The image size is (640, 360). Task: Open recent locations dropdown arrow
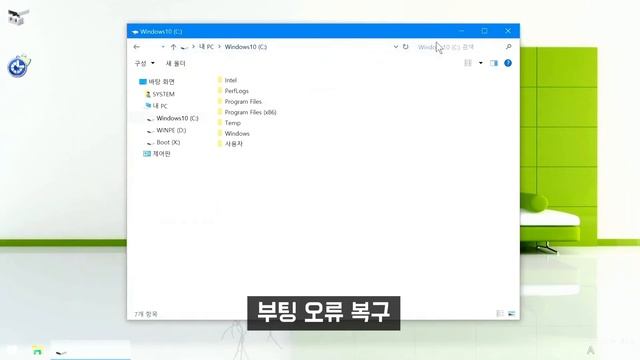(163, 47)
